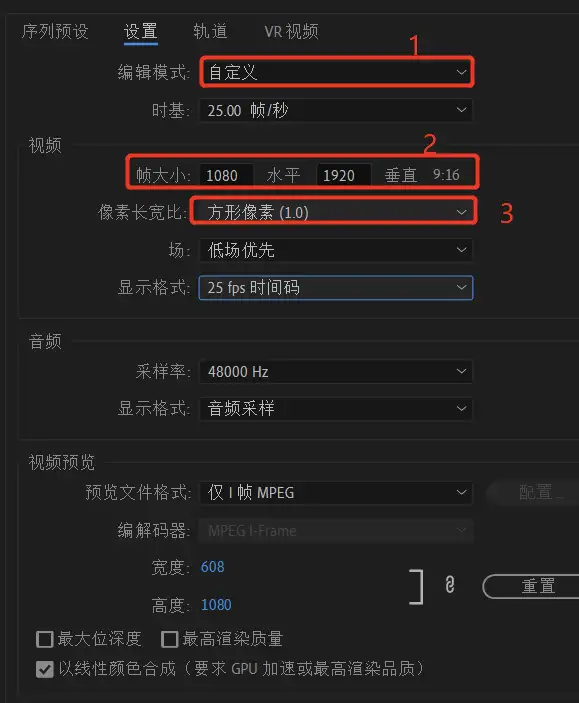The height and width of the screenshot is (703, 579).
Task: Click the chevron on 采样率 48000 Hz dropdown
Action: [x=461, y=371]
